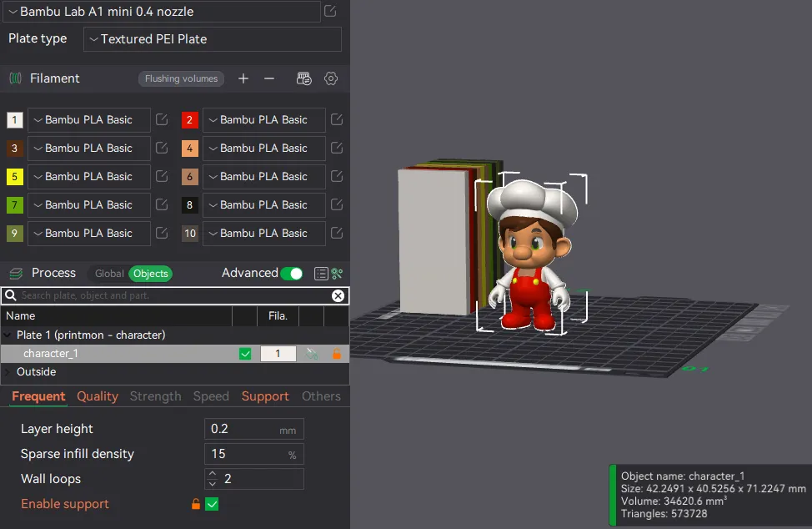Edit filament 3 preset

click(x=162, y=149)
